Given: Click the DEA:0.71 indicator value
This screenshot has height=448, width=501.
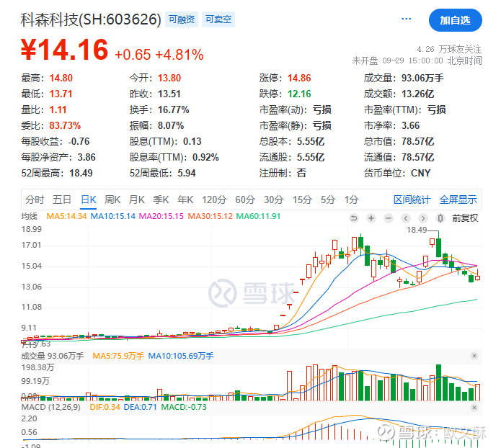Looking at the screenshot, I should (141, 407).
